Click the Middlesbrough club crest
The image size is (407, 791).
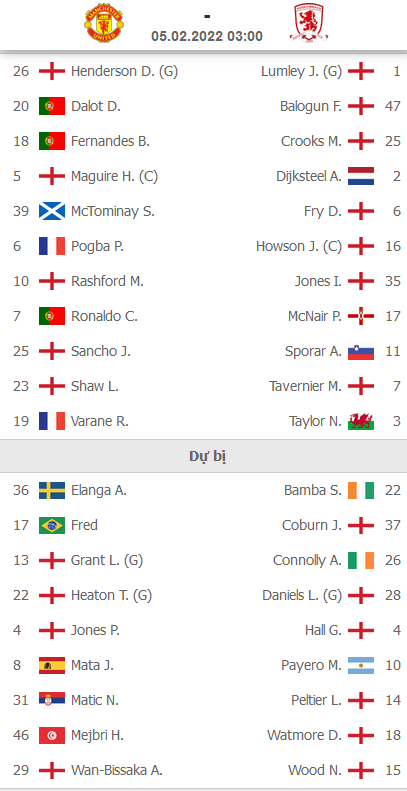pos(308,24)
